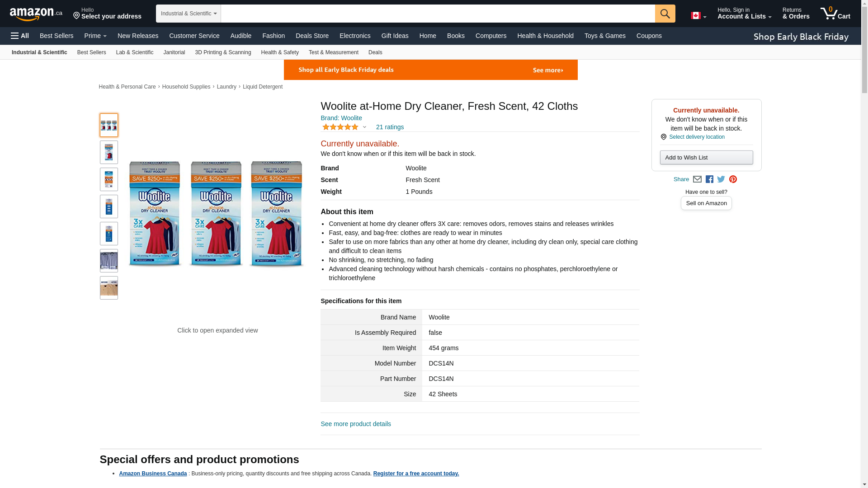Expand the Industrial & Scientific search category dropdown
Image resolution: width=868 pixels, height=488 pixels.
(x=189, y=14)
